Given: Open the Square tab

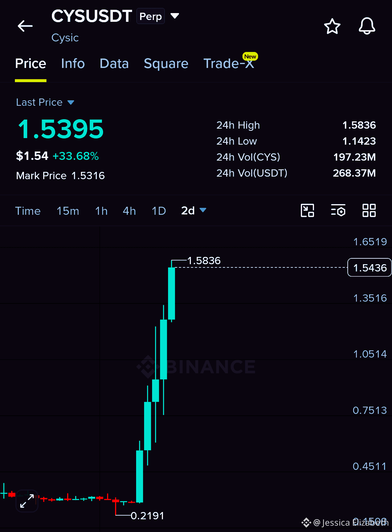Looking at the screenshot, I should click(166, 64).
